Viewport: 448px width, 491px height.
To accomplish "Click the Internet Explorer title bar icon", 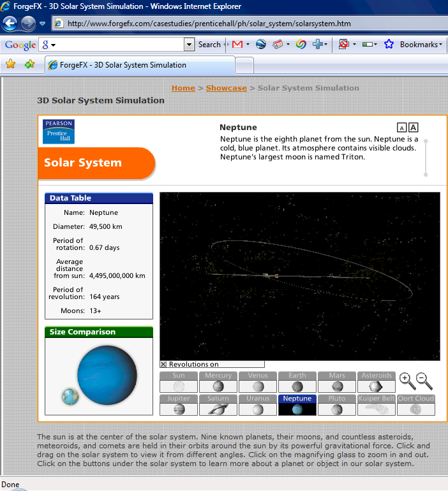I will coord(5,6).
